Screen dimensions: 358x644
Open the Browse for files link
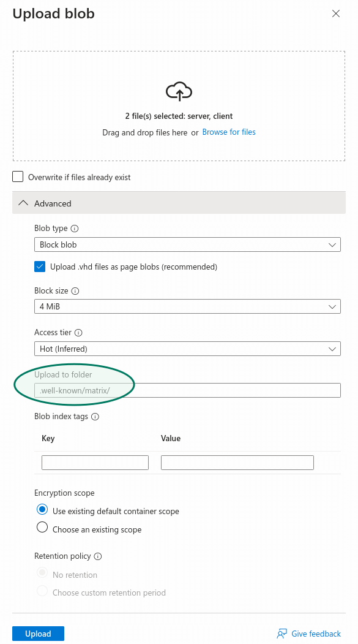coord(229,132)
